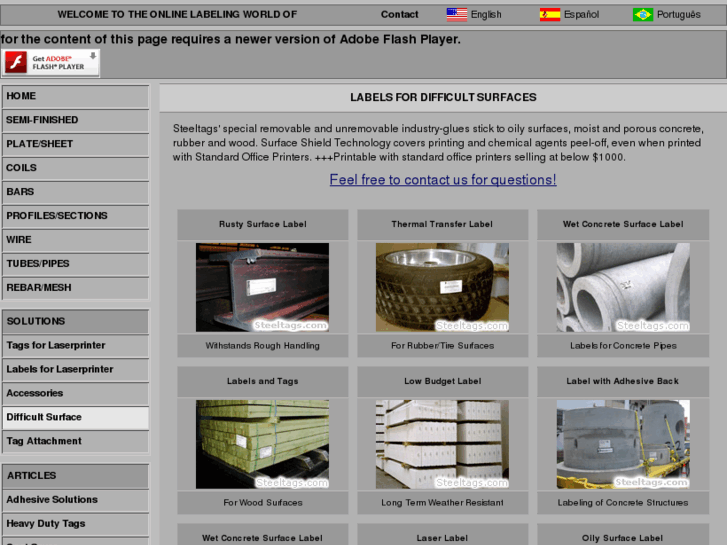727x545 pixels.
Task: Open Adhesive Solutions article
Action: point(76,500)
